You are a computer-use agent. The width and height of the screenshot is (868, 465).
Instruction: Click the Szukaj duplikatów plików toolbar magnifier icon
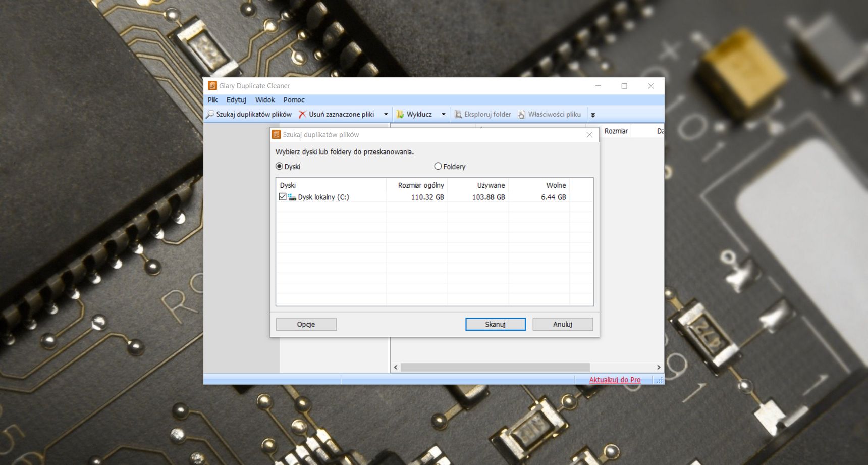click(x=210, y=115)
